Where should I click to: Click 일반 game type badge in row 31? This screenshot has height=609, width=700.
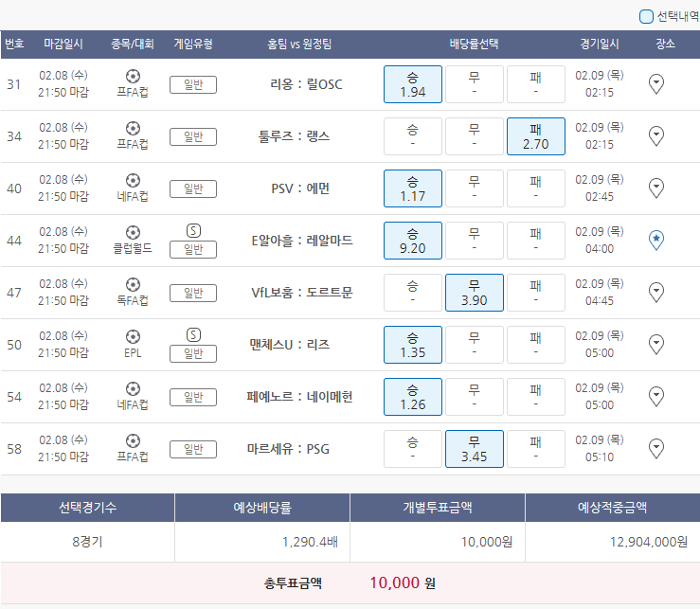[193, 85]
